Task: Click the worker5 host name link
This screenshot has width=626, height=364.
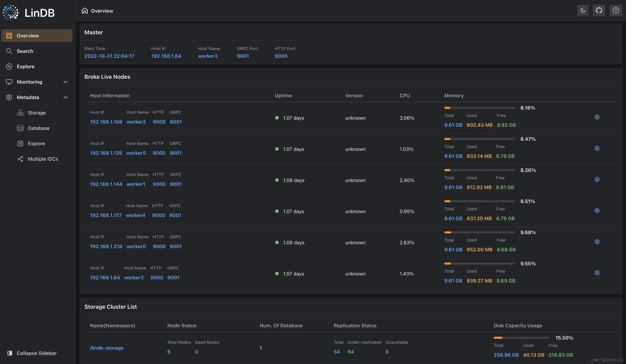Action: coord(136,153)
